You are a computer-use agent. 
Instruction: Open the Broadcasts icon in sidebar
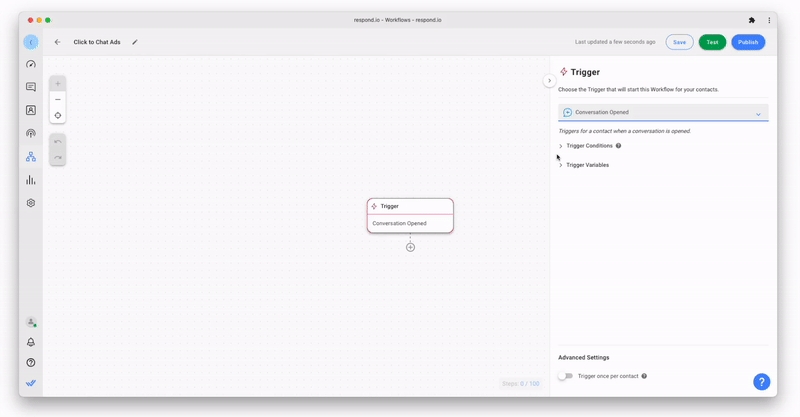(x=31, y=133)
